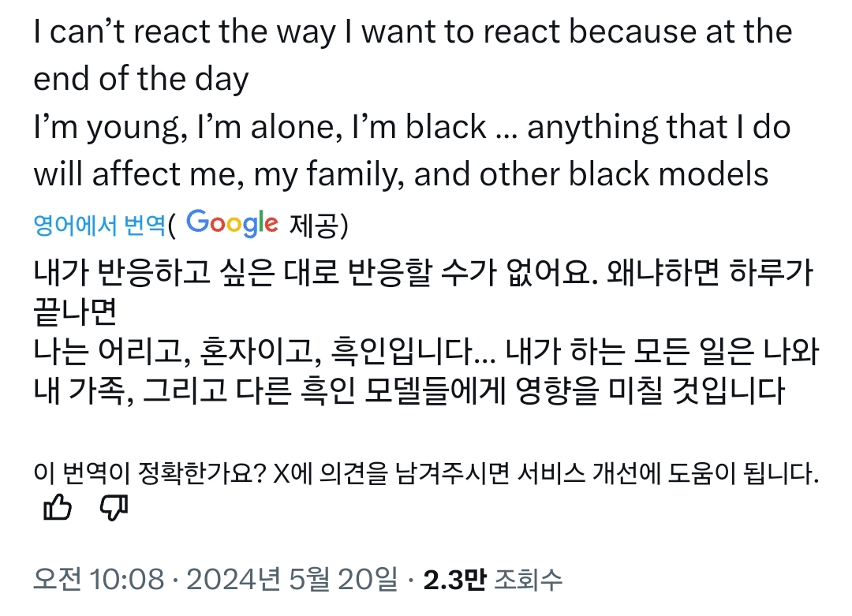Click the '이 번역이 정확한가요?' question text
The image size is (852, 616).
coord(150,474)
